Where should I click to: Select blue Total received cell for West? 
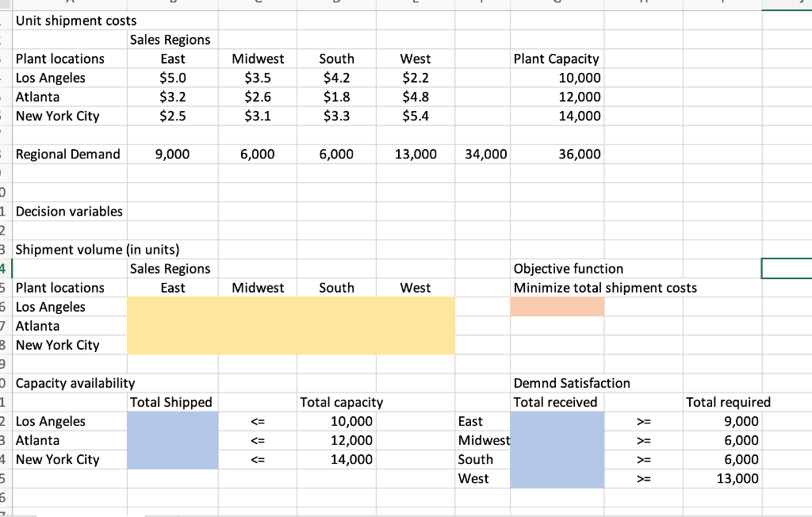[557, 479]
